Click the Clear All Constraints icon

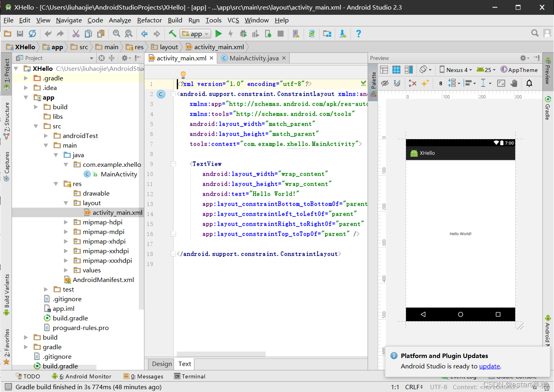(x=412, y=83)
